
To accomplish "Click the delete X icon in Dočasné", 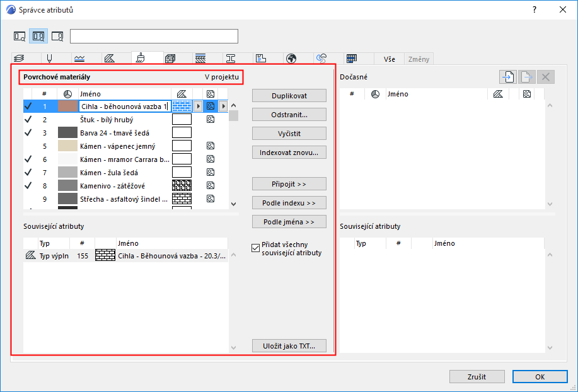I will point(546,77).
